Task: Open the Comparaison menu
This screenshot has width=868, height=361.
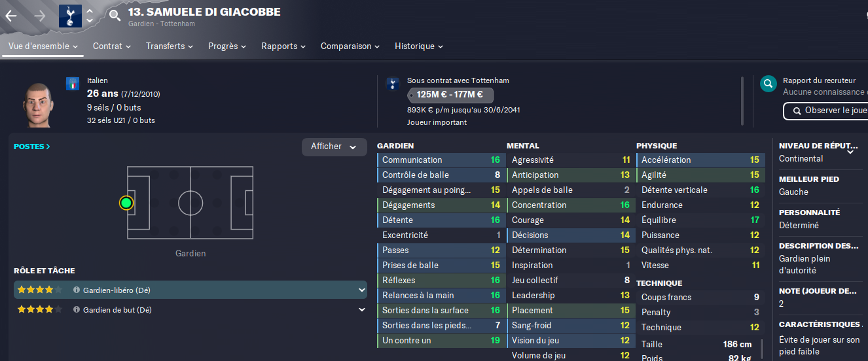Action: (350, 46)
